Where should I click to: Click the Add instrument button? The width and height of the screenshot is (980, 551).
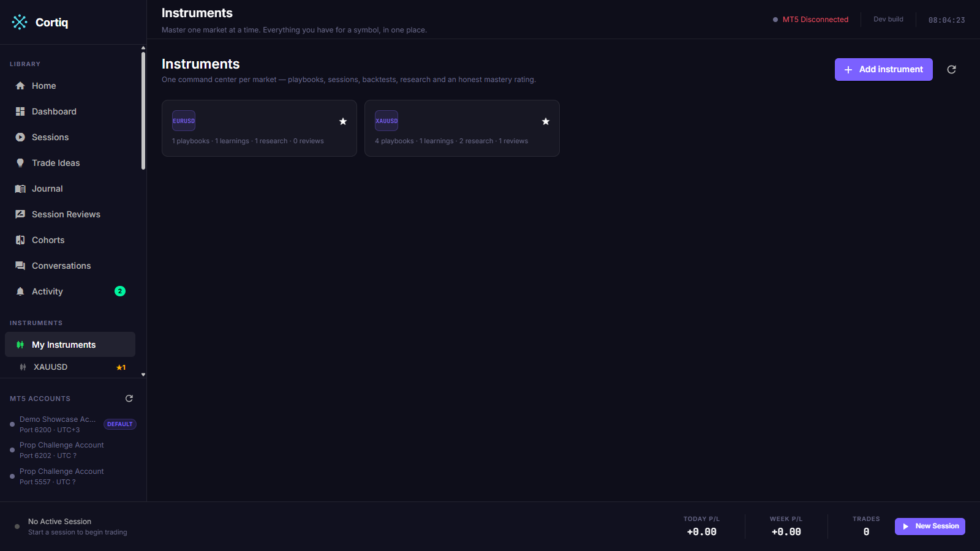pos(883,69)
